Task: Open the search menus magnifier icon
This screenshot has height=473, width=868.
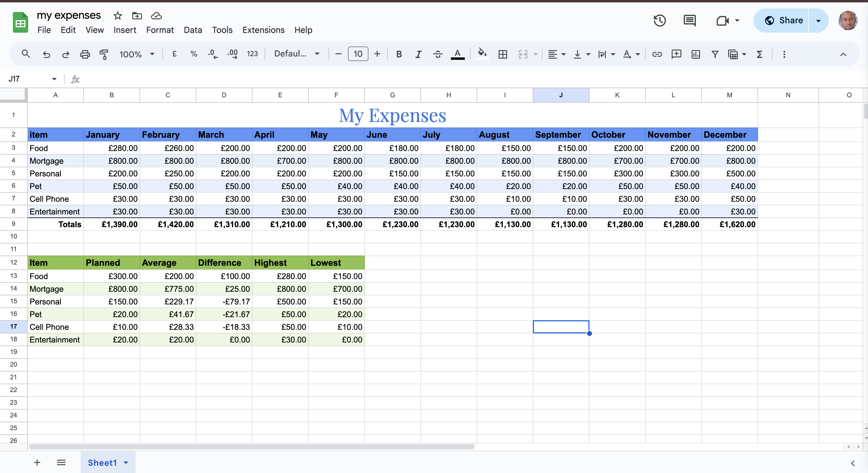Action: [x=26, y=54]
